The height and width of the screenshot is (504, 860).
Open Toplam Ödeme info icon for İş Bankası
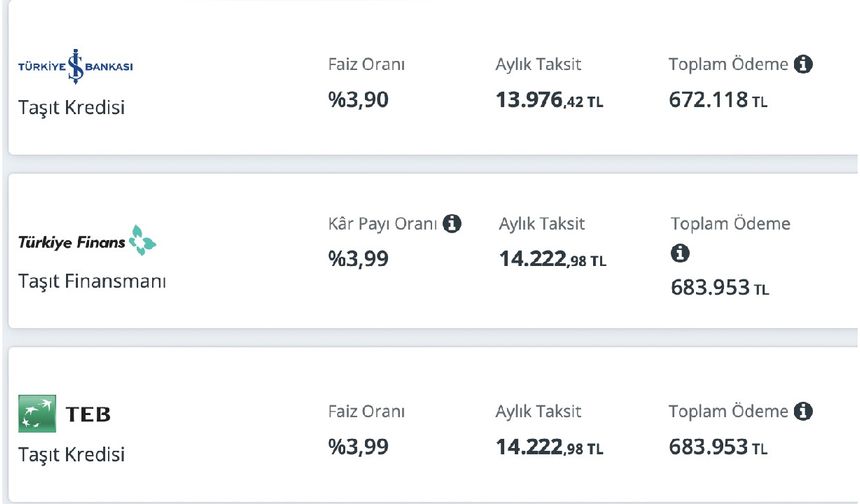[x=803, y=65]
